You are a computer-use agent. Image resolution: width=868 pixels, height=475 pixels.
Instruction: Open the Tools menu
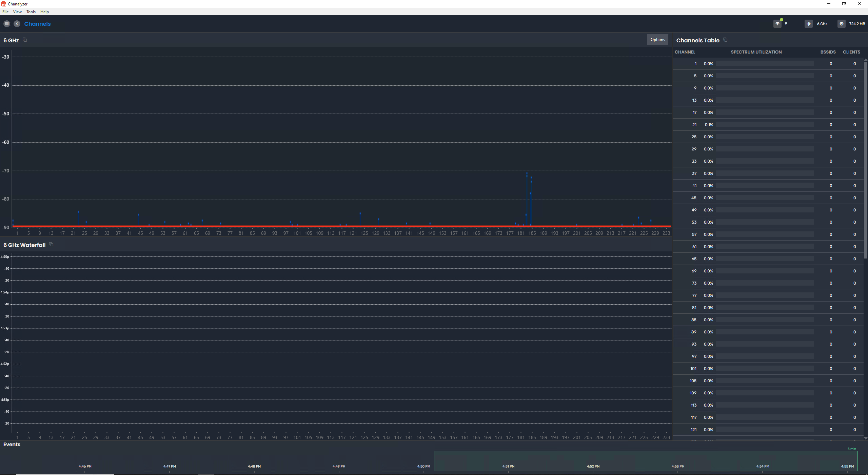tap(31, 12)
